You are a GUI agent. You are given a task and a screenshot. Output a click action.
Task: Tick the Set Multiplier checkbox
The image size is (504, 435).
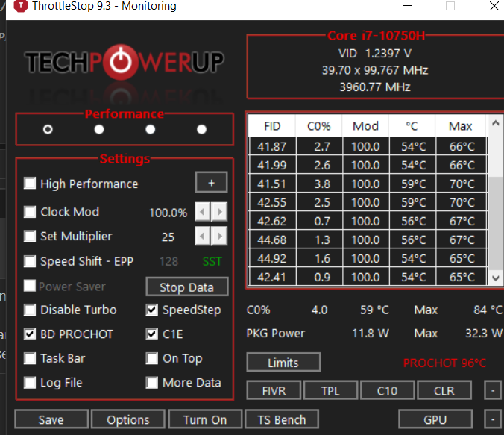click(30, 236)
